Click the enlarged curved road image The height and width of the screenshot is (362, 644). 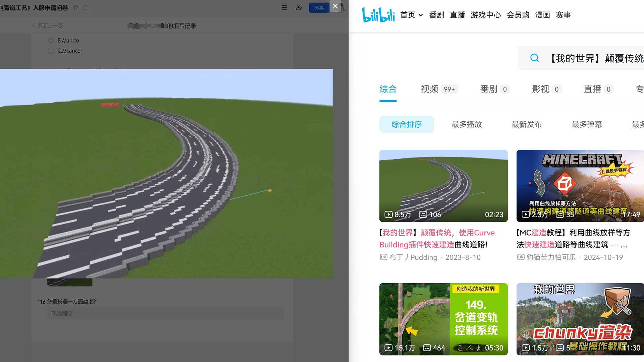pyautogui.click(x=166, y=173)
